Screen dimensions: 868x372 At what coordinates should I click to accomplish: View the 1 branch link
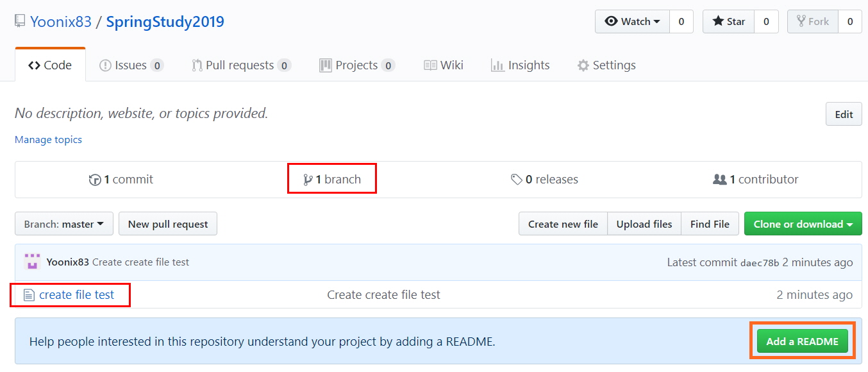click(x=332, y=180)
